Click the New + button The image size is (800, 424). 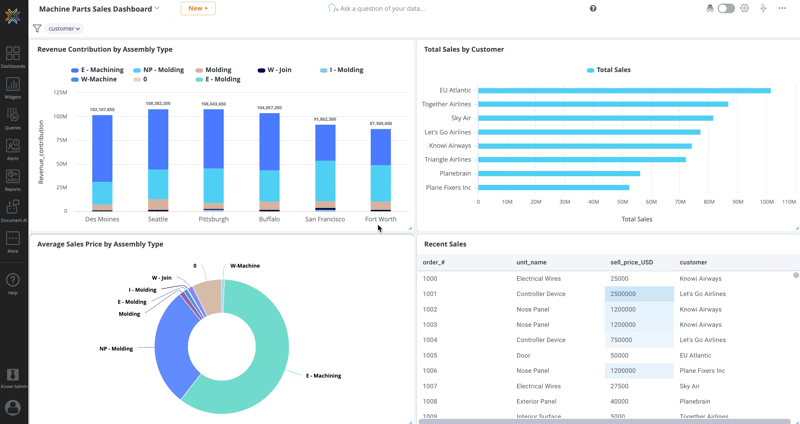[x=197, y=8]
